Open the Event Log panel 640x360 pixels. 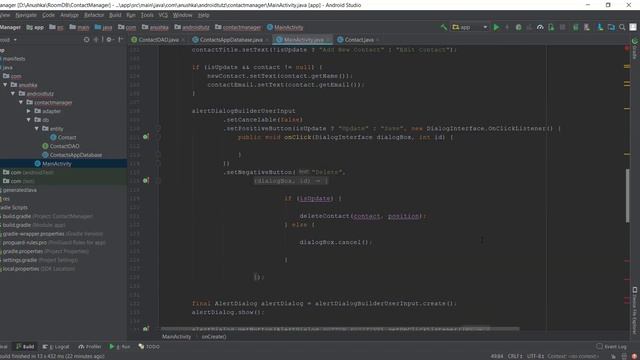tap(611, 347)
